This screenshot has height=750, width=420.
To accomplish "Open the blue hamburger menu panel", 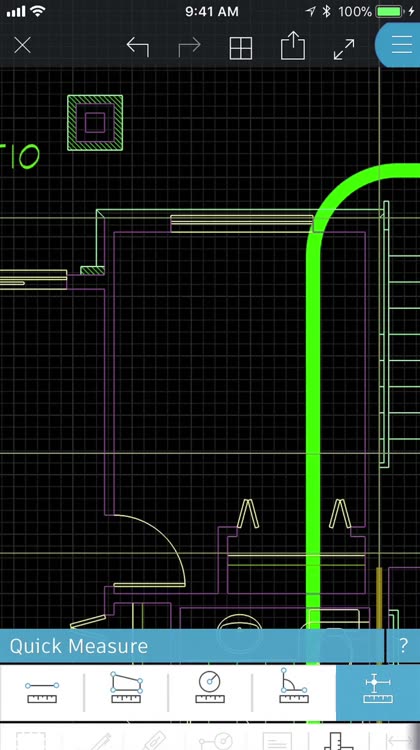I will (400, 45).
